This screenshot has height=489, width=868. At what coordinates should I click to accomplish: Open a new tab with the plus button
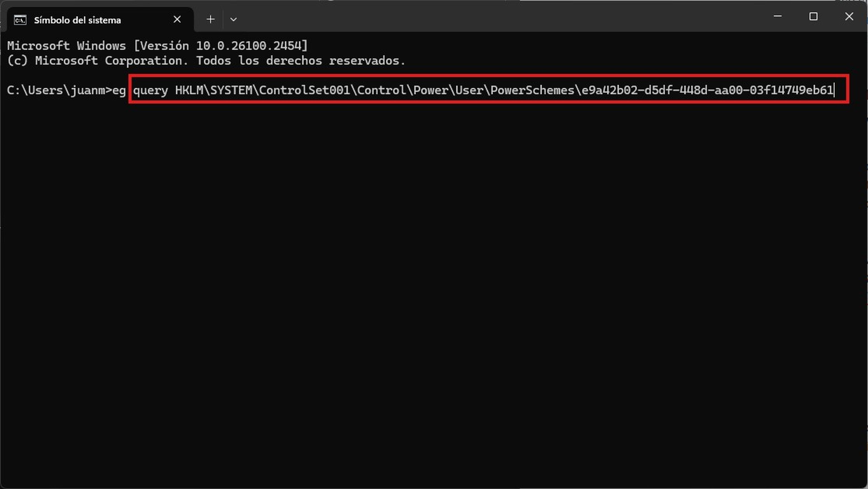click(211, 19)
